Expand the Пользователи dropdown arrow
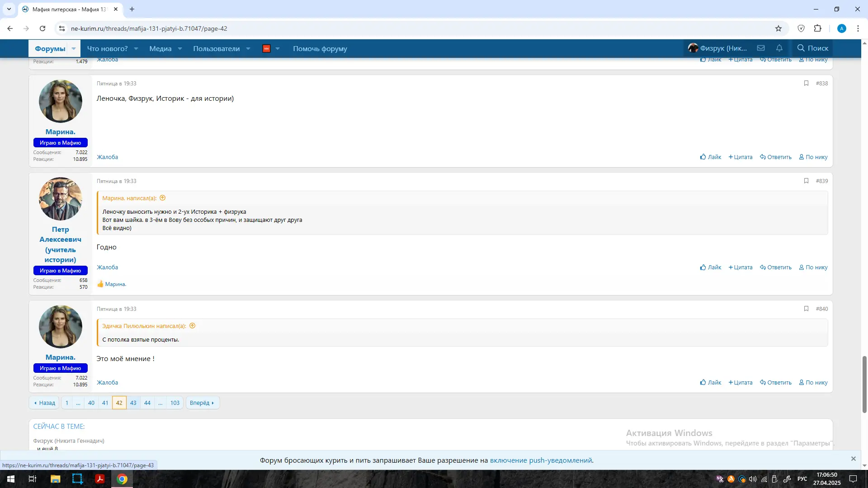Image resolution: width=868 pixels, height=488 pixels. click(248, 48)
